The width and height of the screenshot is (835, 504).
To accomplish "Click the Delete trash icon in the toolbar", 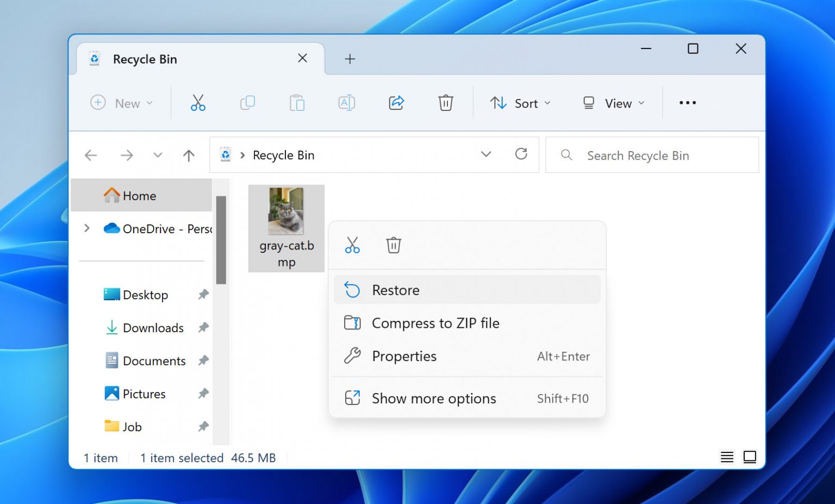I will point(445,103).
